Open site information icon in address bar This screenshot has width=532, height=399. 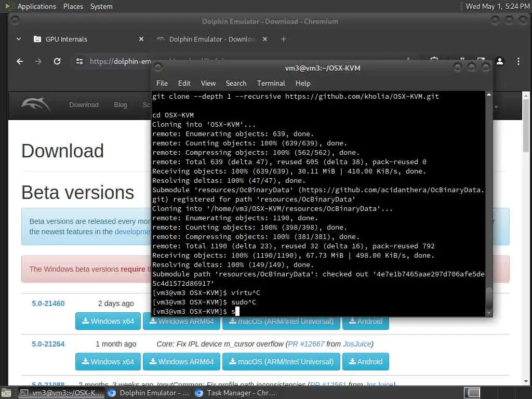coord(79,61)
